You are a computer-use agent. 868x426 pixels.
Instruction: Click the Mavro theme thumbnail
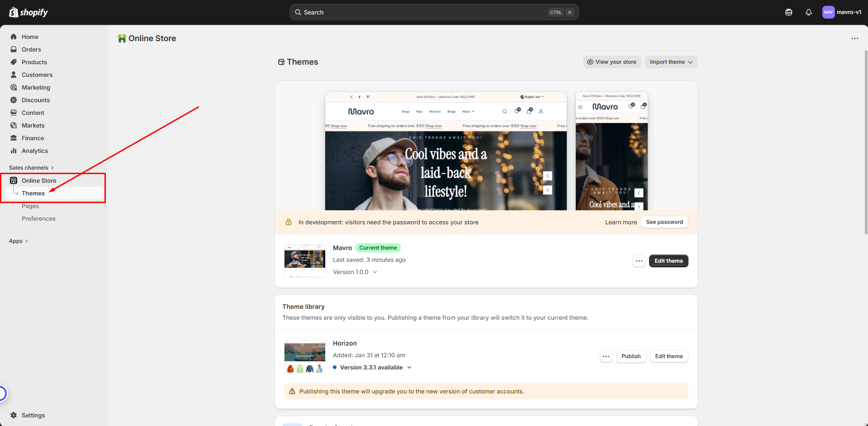click(x=304, y=261)
